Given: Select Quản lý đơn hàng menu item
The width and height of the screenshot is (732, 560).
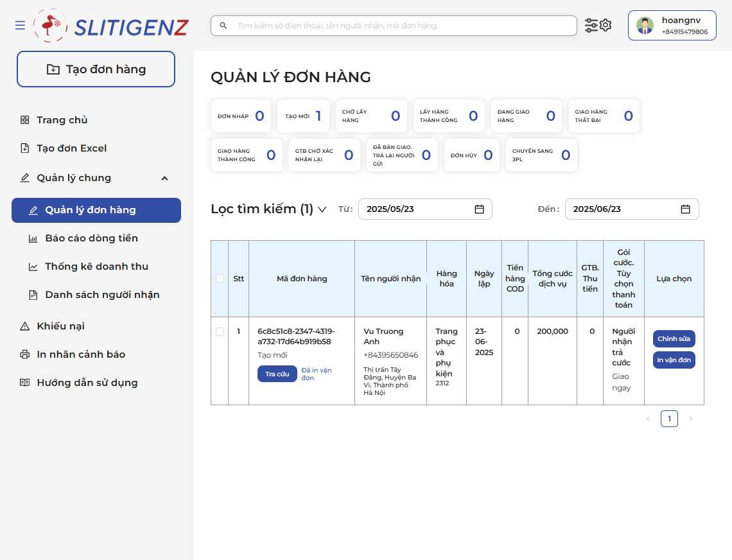Looking at the screenshot, I should coord(96,210).
